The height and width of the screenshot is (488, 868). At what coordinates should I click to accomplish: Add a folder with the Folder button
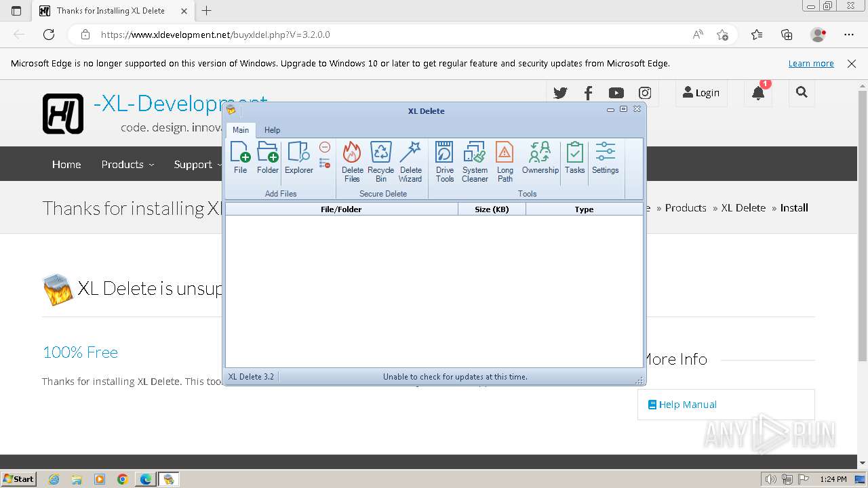[x=268, y=158]
